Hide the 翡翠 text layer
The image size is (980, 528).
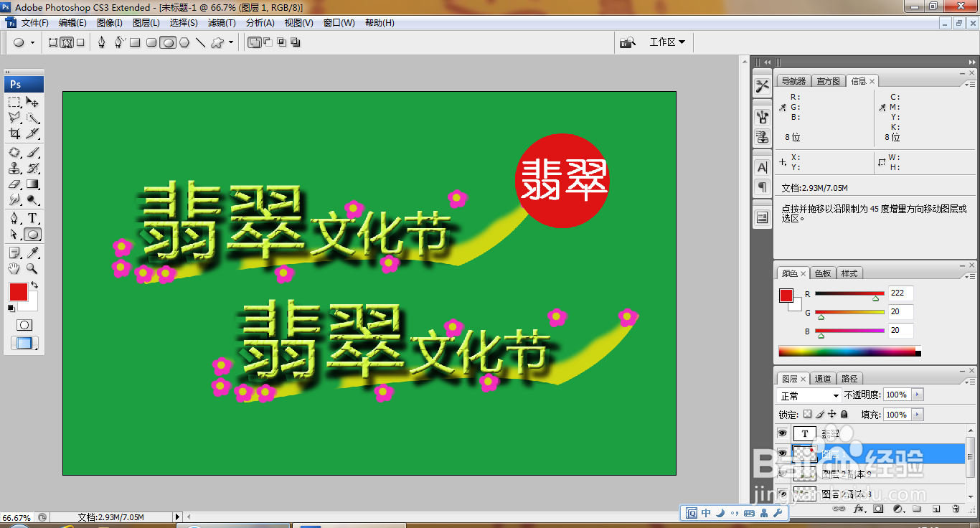[x=783, y=433]
